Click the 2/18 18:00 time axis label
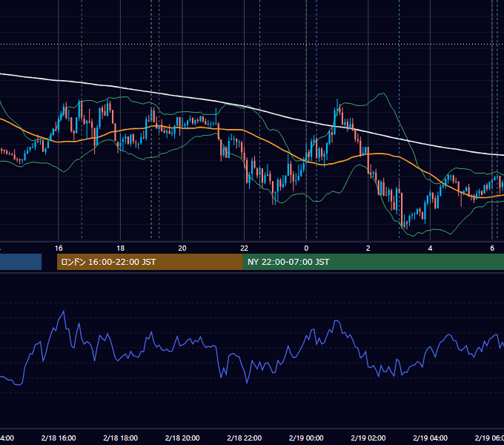Image resolution: width=504 pixels, height=445 pixels. click(121, 438)
